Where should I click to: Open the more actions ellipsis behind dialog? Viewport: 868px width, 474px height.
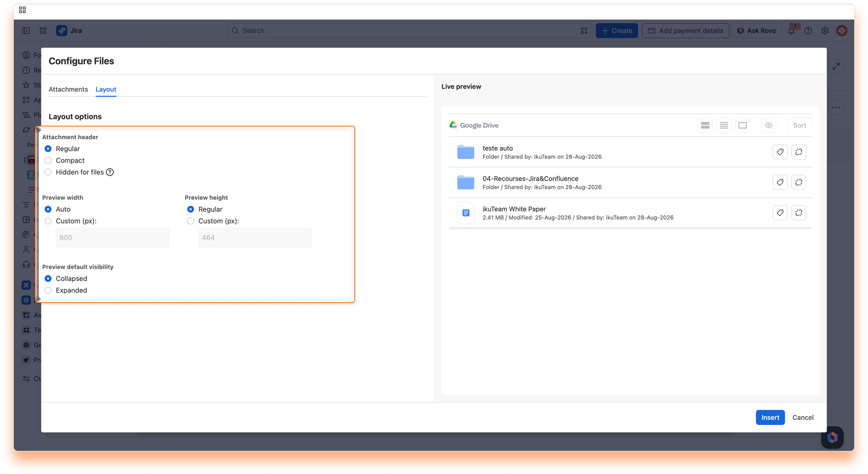[837, 108]
